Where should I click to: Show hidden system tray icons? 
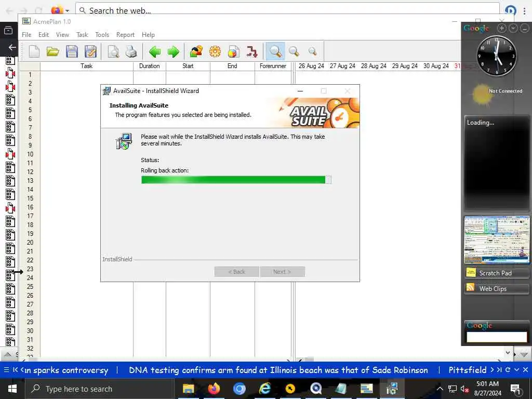[x=440, y=389]
